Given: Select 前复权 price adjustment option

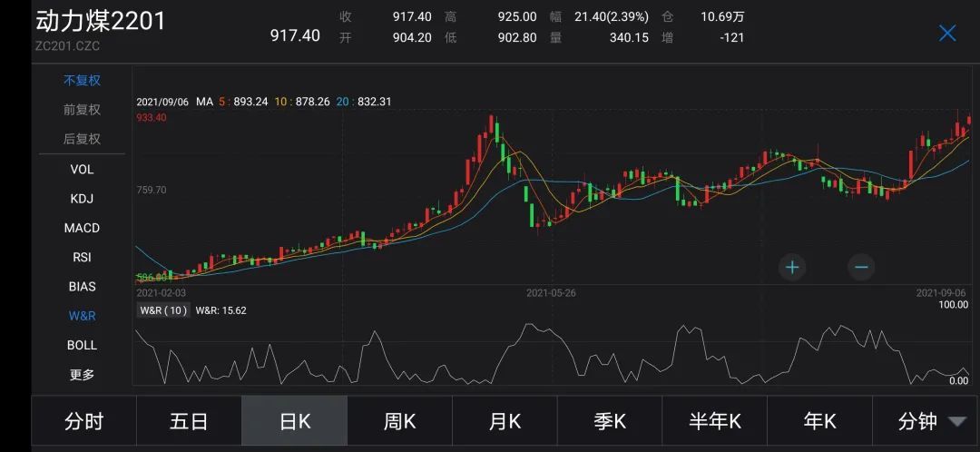Looking at the screenshot, I should [82, 110].
